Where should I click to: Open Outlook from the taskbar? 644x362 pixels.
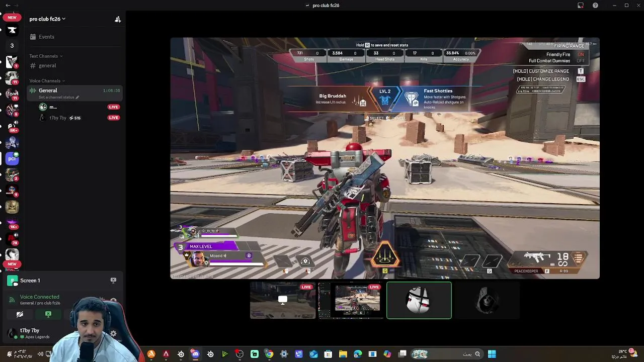click(x=313, y=354)
